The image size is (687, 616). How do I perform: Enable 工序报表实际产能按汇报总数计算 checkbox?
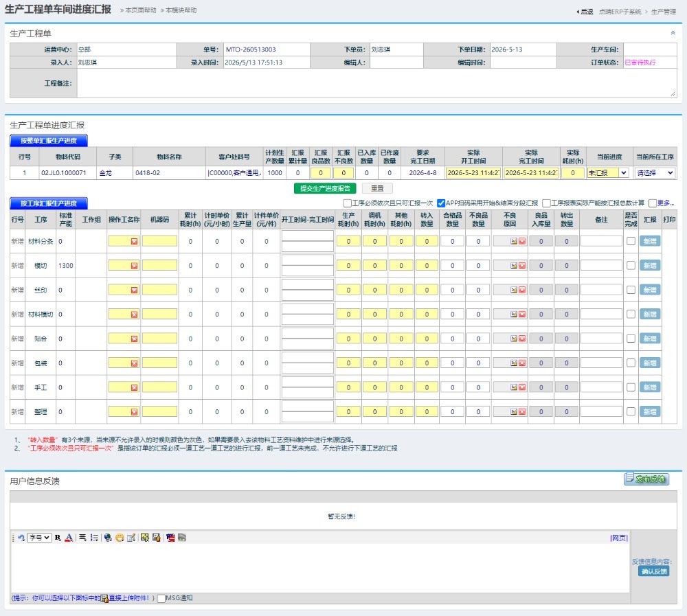click(x=546, y=203)
